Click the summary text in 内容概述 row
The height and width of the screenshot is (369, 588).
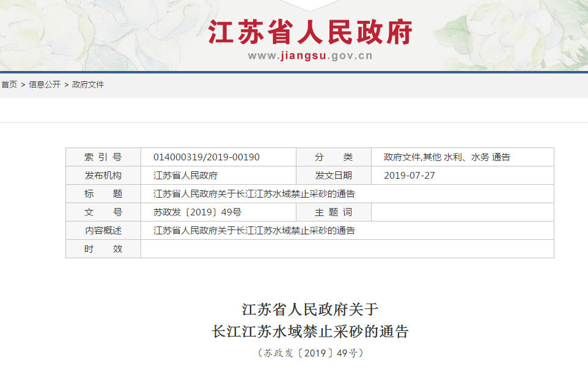click(x=254, y=231)
